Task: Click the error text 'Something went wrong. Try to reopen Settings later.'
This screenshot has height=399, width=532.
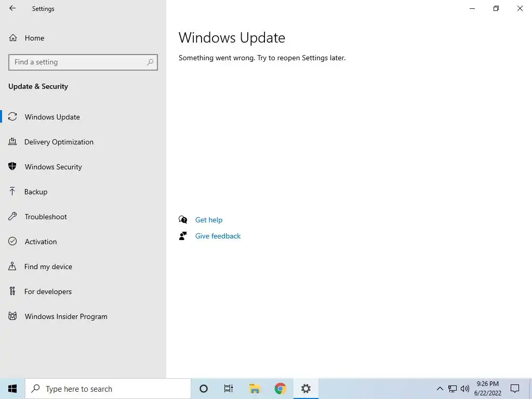Action: point(262,58)
